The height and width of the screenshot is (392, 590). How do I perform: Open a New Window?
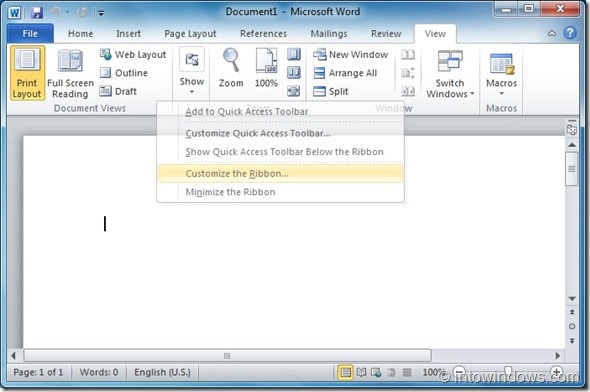pyautogui.click(x=350, y=55)
